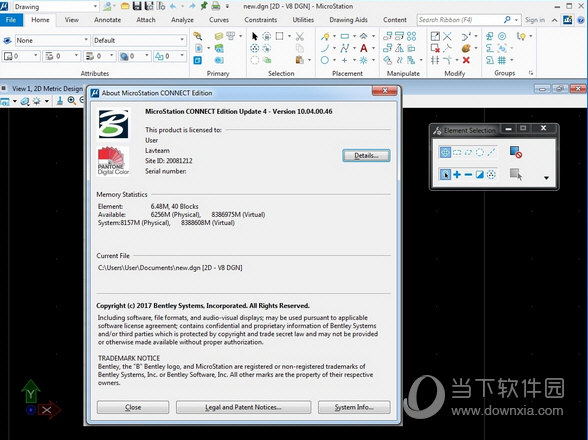The width and height of the screenshot is (588, 440).
Task: Switch to the Analyze ribbon tab
Action: tap(182, 20)
